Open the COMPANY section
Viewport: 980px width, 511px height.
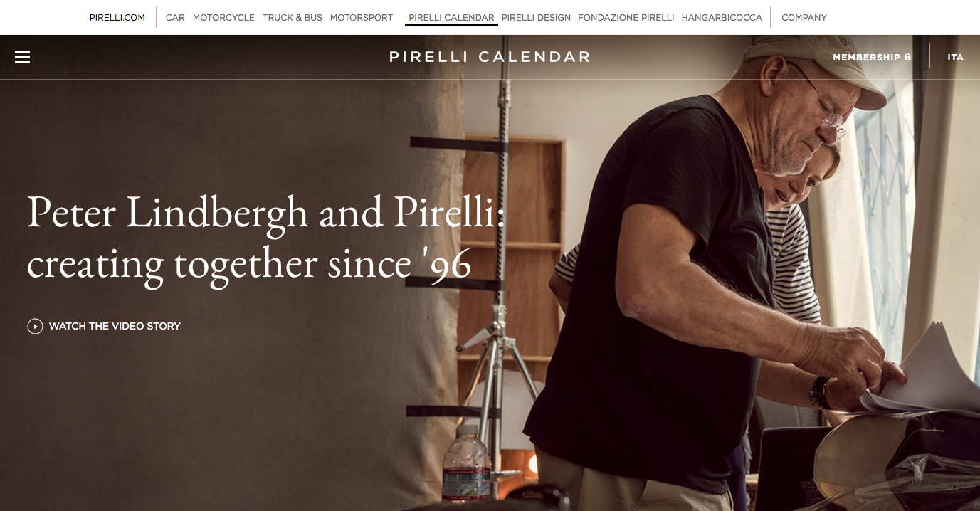point(804,17)
